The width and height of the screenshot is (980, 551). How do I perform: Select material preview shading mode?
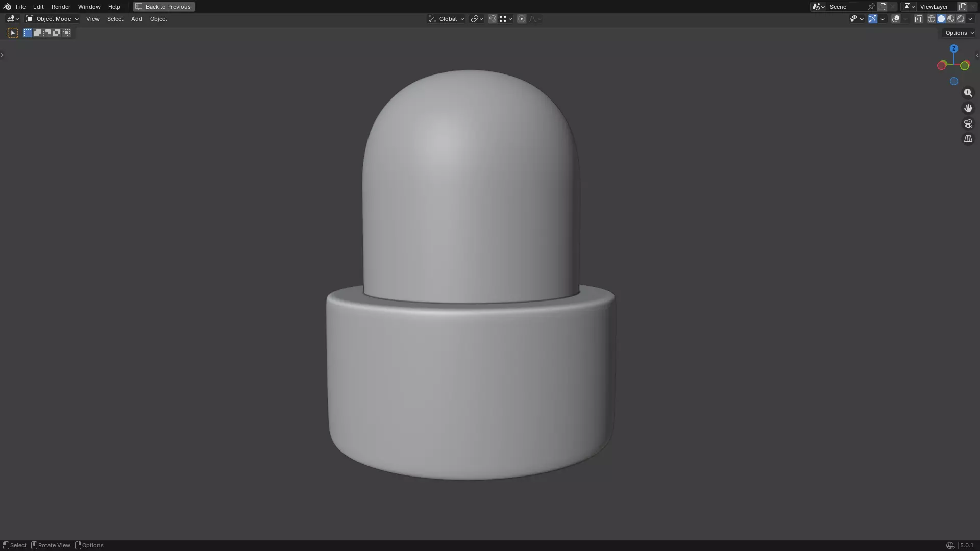click(x=951, y=19)
